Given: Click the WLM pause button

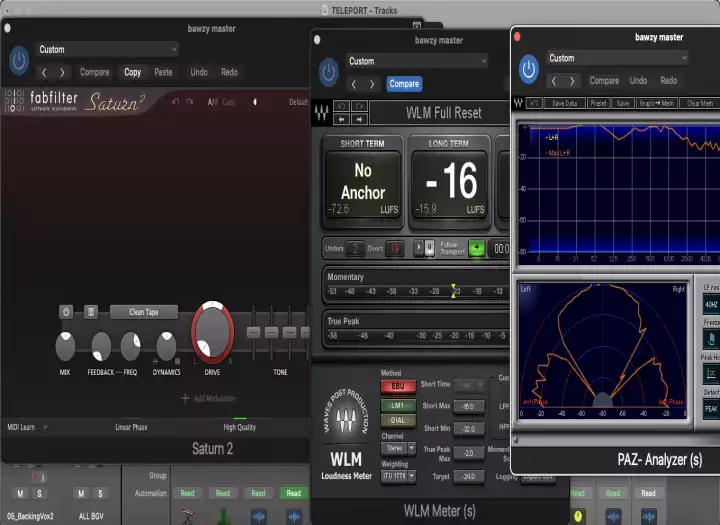Looking at the screenshot, I should (x=429, y=248).
